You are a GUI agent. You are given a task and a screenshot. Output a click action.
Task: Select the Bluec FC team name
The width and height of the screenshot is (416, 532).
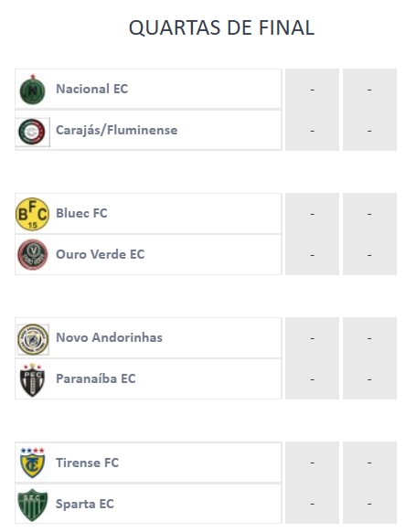(81, 213)
